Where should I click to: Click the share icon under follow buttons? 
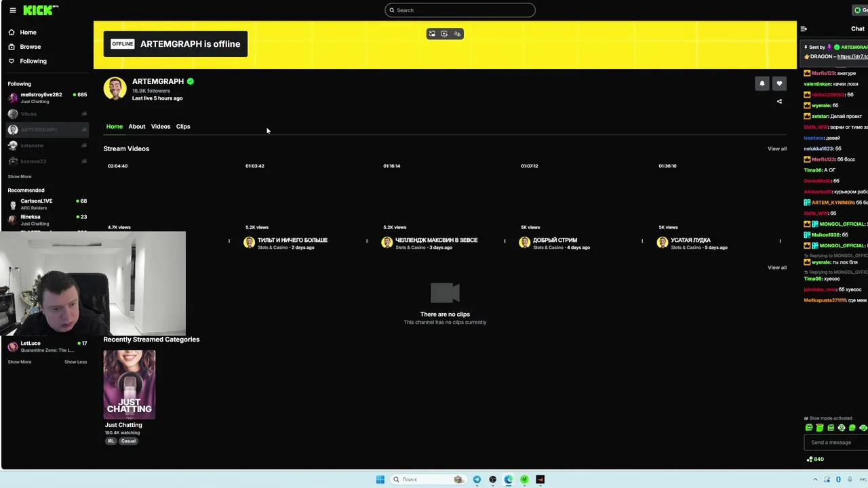779,102
